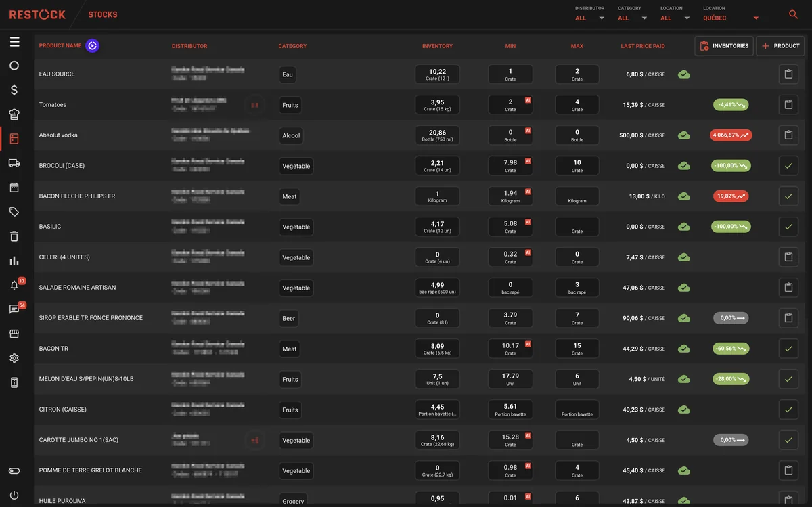Open the price tag section in the sidebar
812x507 pixels.
pyautogui.click(x=14, y=212)
